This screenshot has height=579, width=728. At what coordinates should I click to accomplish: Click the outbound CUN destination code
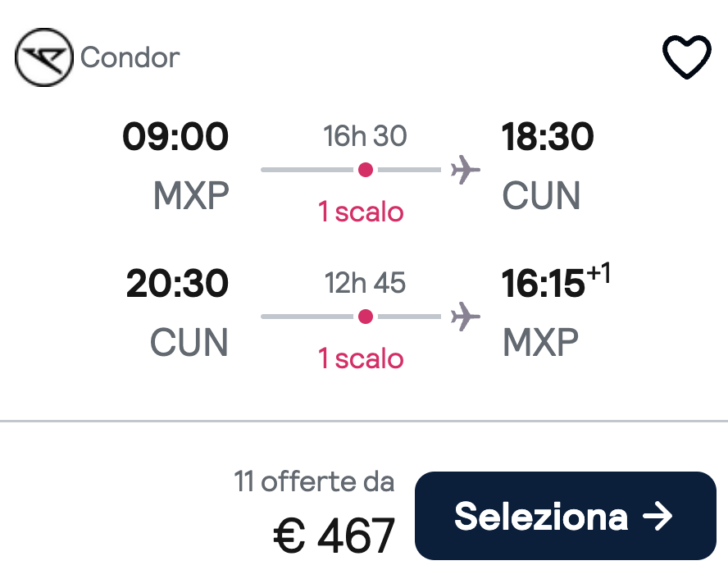tap(541, 196)
